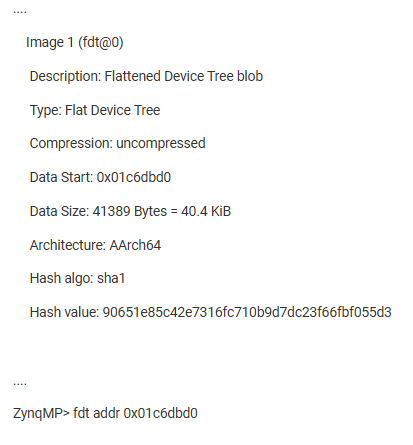Click the 'Hash algo: sha1' line

[77, 278]
